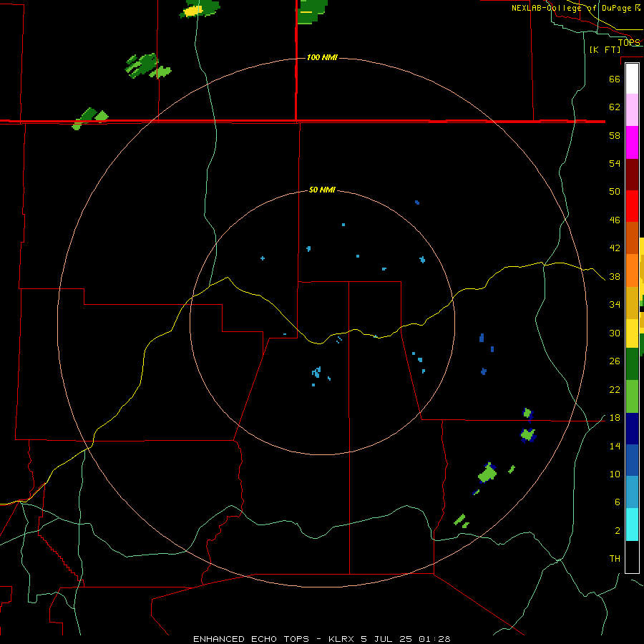Click the "[K FT]" units label
The width and height of the screenshot is (644, 644).
pyautogui.click(x=605, y=49)
